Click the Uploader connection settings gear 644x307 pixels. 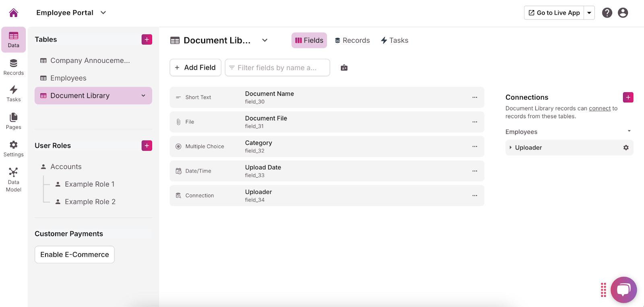626,148
